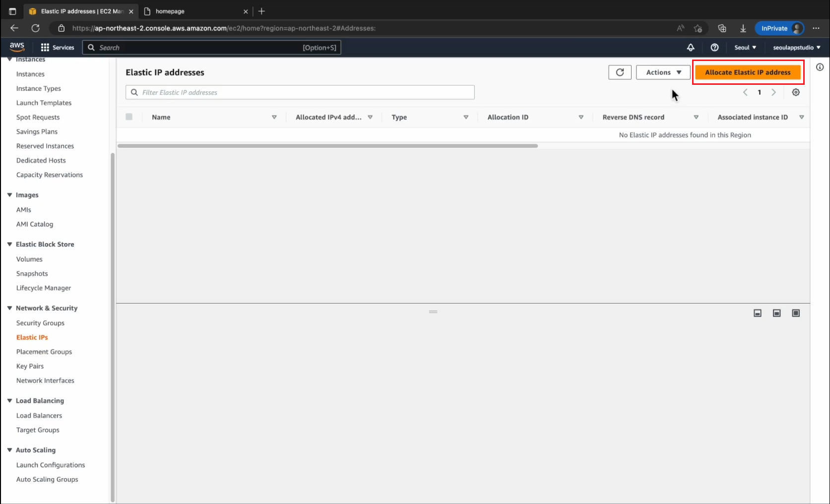Open the Services grid menu

(x=58, y=48)
